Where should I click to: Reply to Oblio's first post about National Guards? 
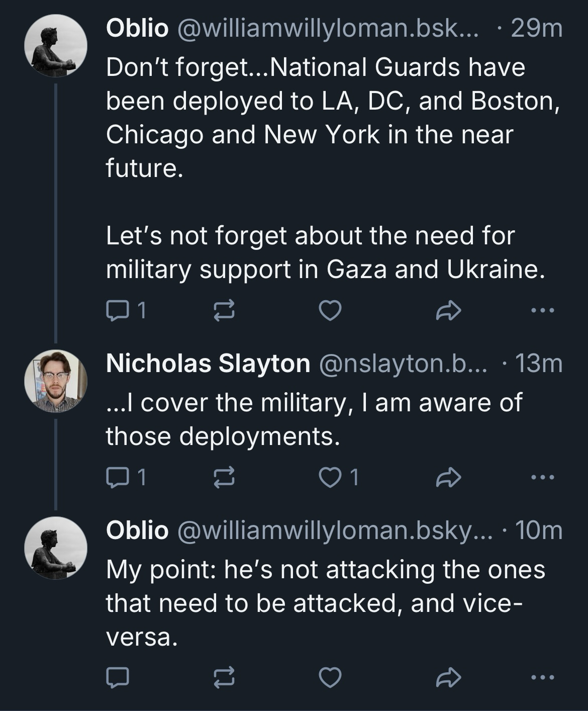click(118, 310)
